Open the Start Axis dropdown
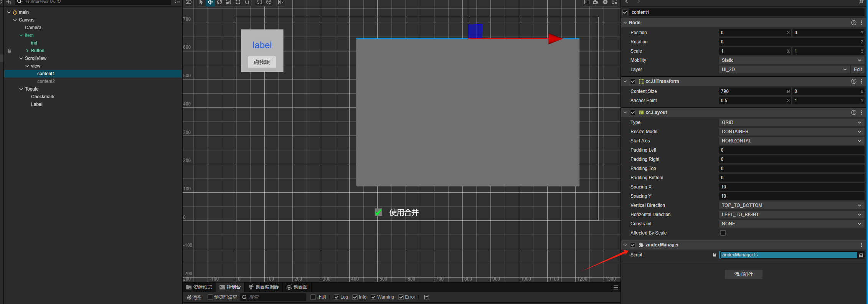 pyautogui.click(x=791, y=141)
